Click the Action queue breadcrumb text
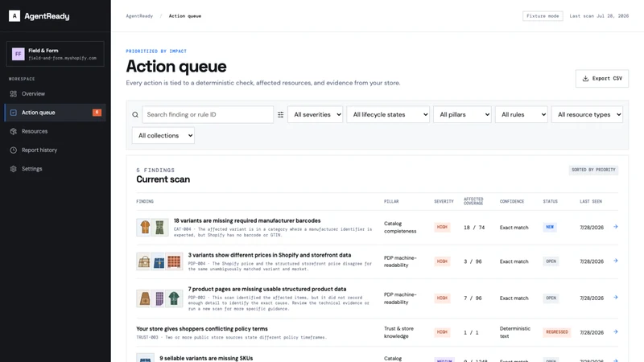The width and height of the screenshot is (644, 362). coord(185,16)
